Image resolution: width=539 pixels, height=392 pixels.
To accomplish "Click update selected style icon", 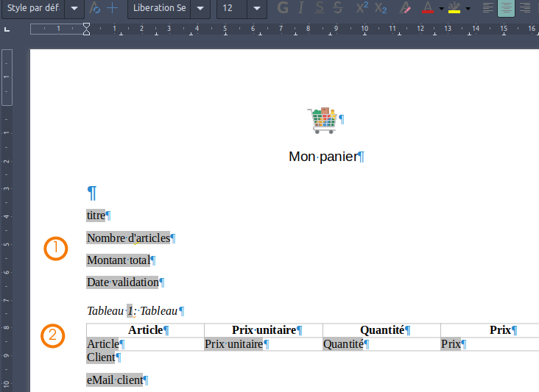I will point(94,7).
